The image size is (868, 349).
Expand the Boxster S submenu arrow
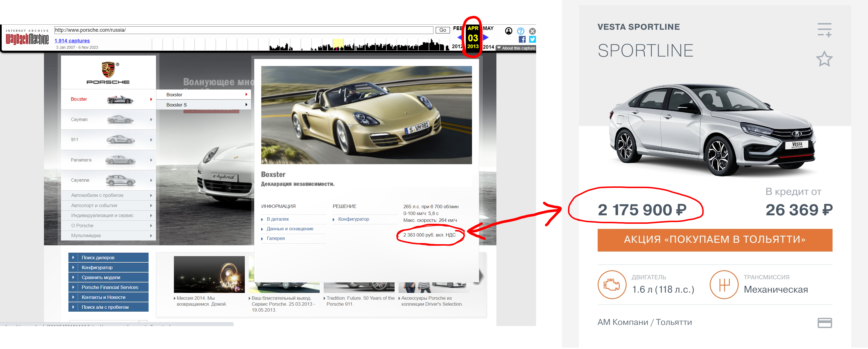pos(246,105)
